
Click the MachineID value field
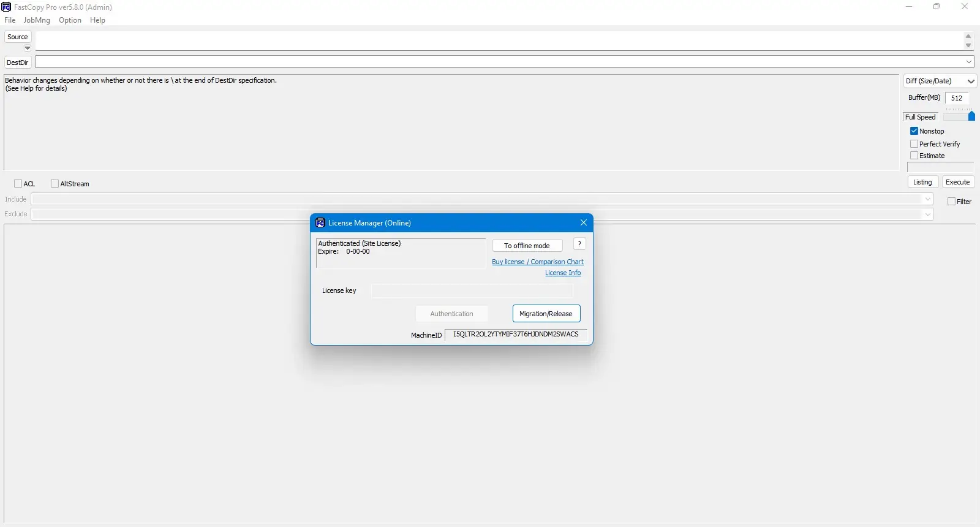[516, 335]
